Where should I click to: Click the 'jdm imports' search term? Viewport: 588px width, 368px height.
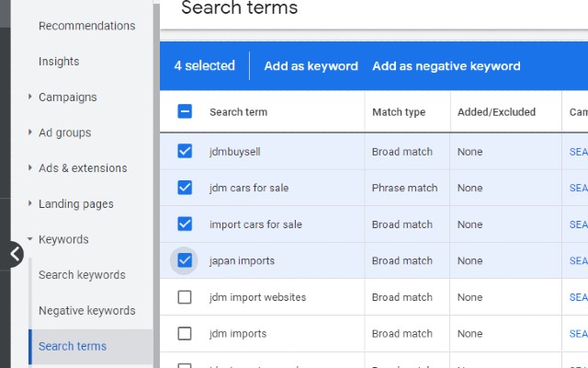(238, 333)
